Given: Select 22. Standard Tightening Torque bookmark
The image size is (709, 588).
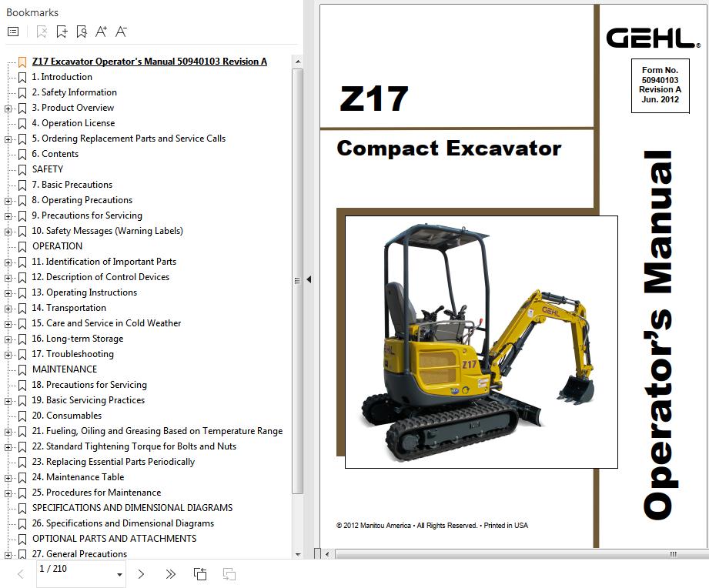Looking at the screenshot, I should [x=134, y=446].
